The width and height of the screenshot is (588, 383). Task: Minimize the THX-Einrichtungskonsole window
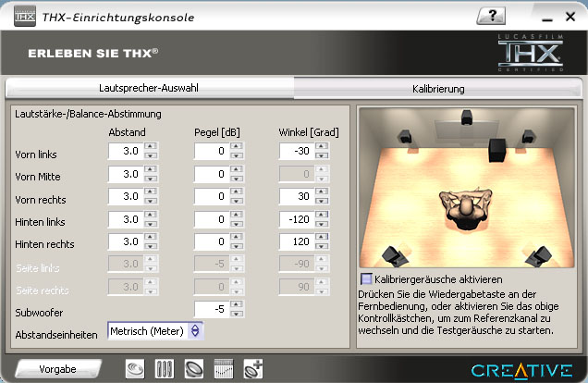point(547,18)
